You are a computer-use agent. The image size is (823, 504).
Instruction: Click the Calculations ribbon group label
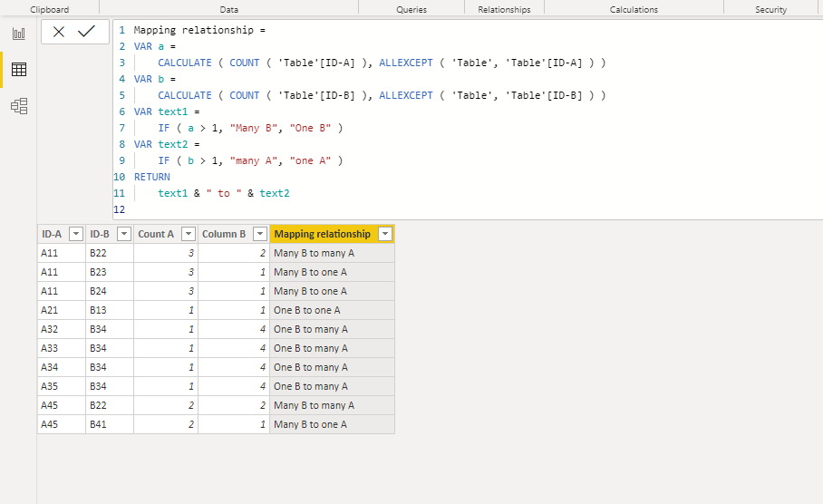click(x=634, y=9)
